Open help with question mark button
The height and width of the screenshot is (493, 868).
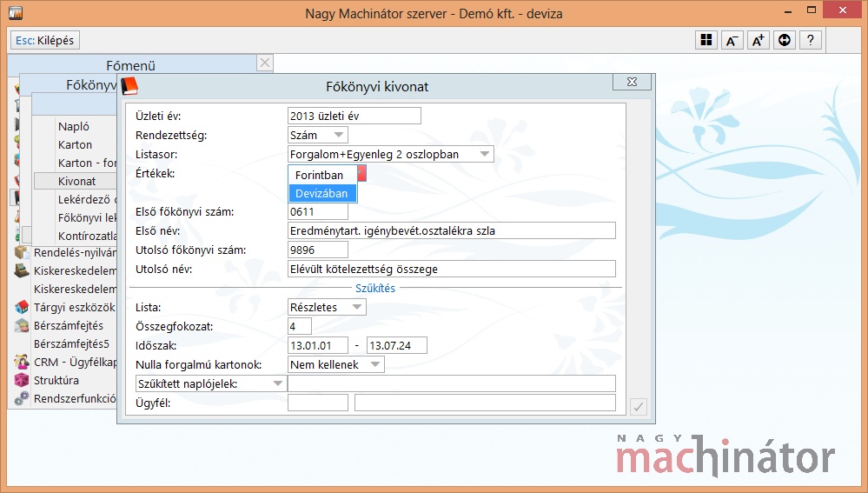810,40
